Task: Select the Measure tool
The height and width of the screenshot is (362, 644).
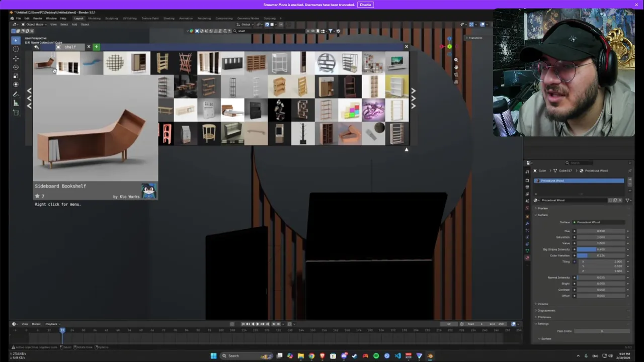Action: pos(16,103)
